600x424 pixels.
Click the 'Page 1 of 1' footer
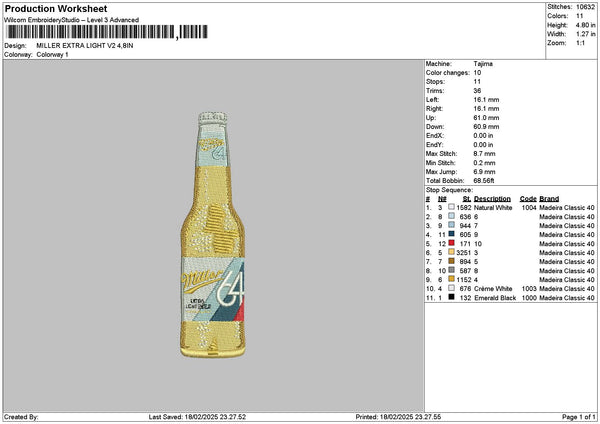(x=579, y=417)
